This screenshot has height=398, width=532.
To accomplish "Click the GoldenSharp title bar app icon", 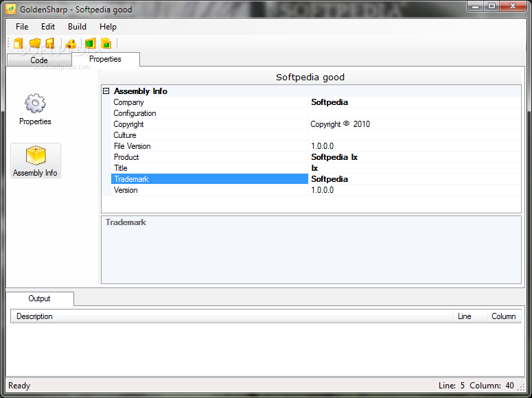I will (11, 9).
